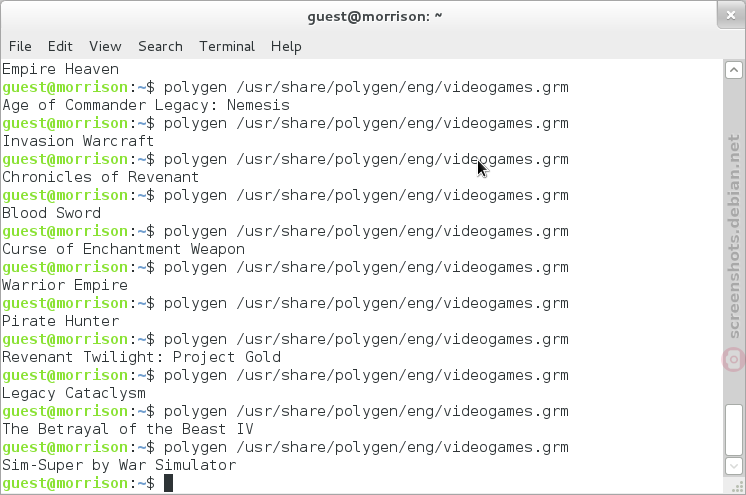Screen dimensions: 746x495
Task: Close the terminal window with X icon
Action: point(731,15)
